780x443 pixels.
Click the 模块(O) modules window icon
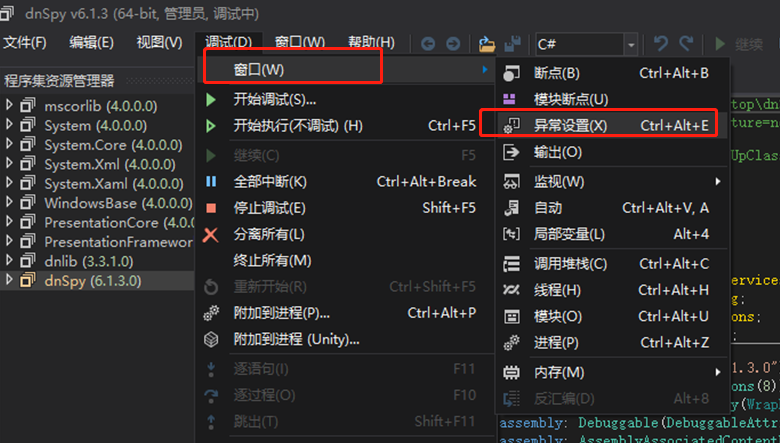point(511,317)
